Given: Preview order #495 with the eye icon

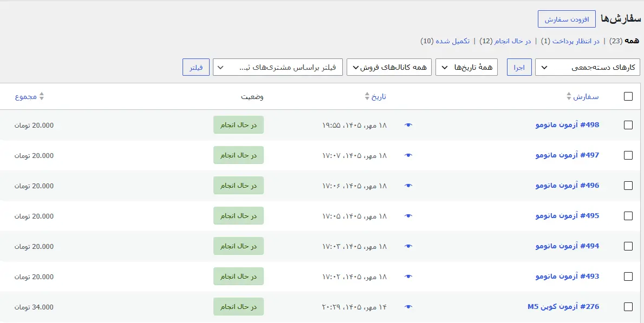Looking at the screenshot, I should coord(408,216).
